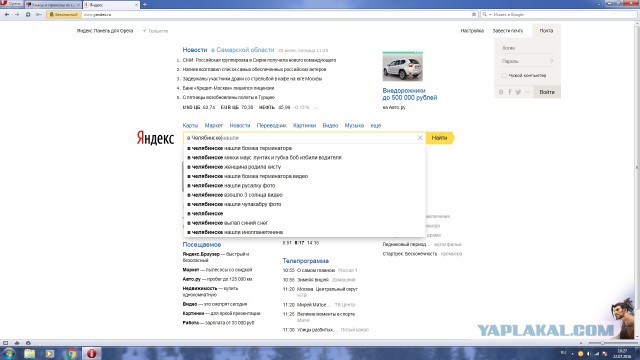Viewport: 640px width, 360px height.
Task: Open в Самарской области news link
Action: [242, 50]
